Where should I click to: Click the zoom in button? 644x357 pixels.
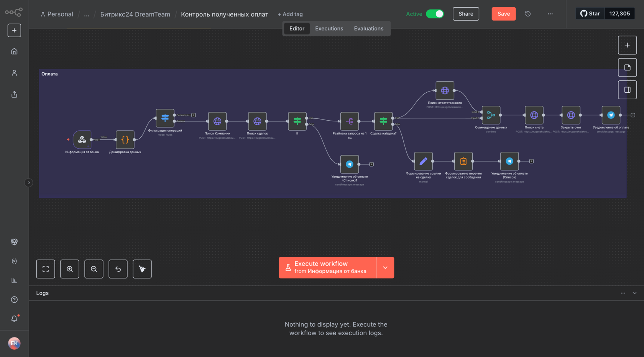70,269
